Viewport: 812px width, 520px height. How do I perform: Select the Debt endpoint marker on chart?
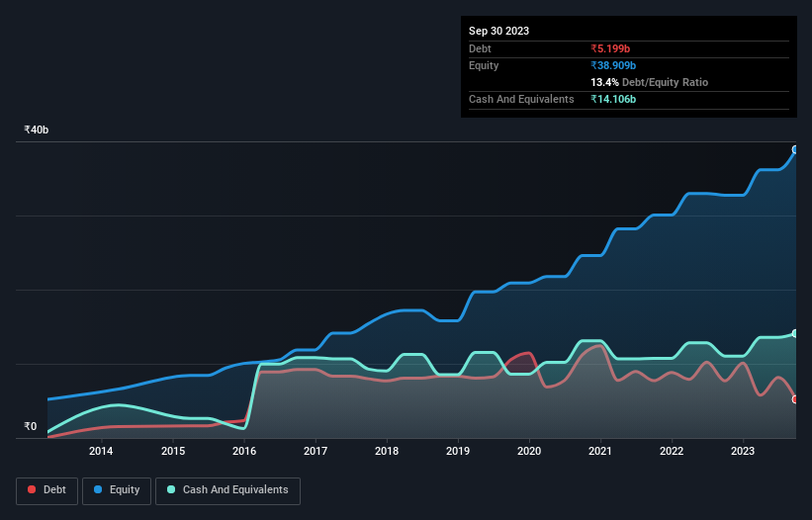pyautogui.click(x=795, y=399)
